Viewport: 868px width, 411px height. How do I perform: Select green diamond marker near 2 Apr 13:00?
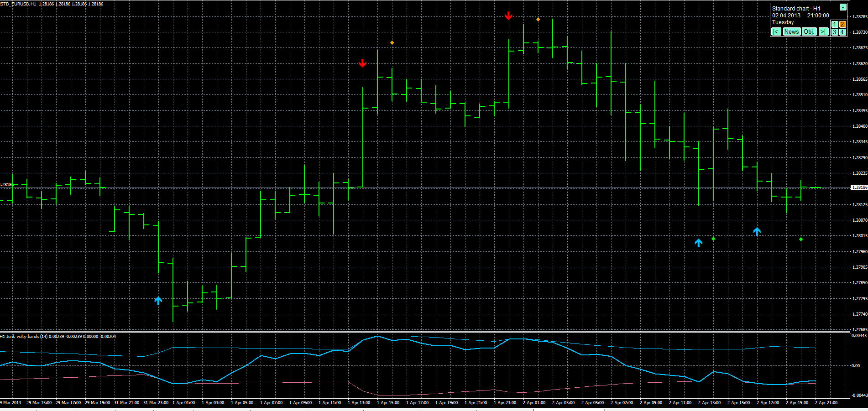tap(713, 239)
